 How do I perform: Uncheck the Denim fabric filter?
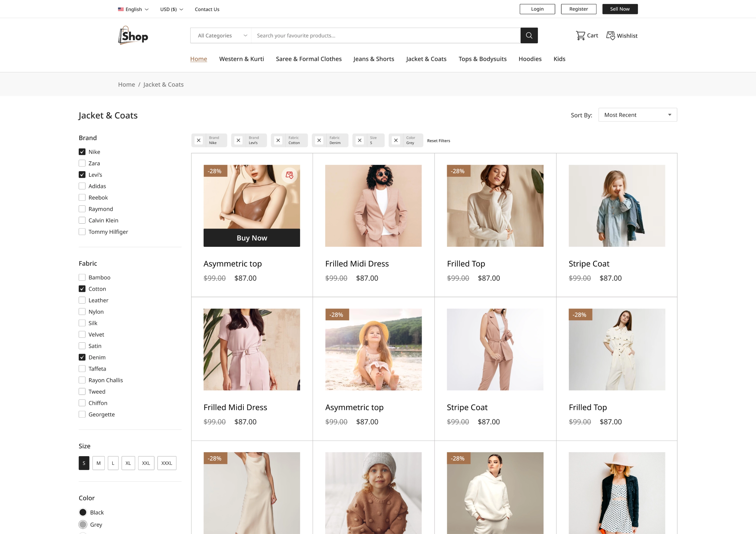pyautogui.click(x=82, y=357)
